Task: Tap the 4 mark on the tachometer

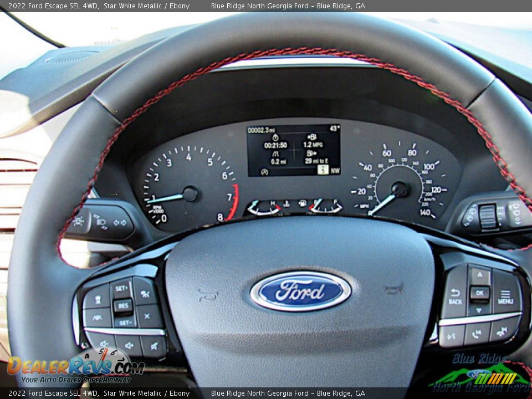Action: point(188,157)
